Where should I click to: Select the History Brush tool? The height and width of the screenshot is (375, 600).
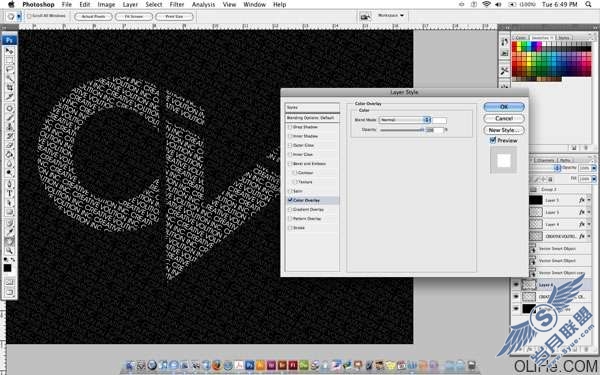point(9,136)
